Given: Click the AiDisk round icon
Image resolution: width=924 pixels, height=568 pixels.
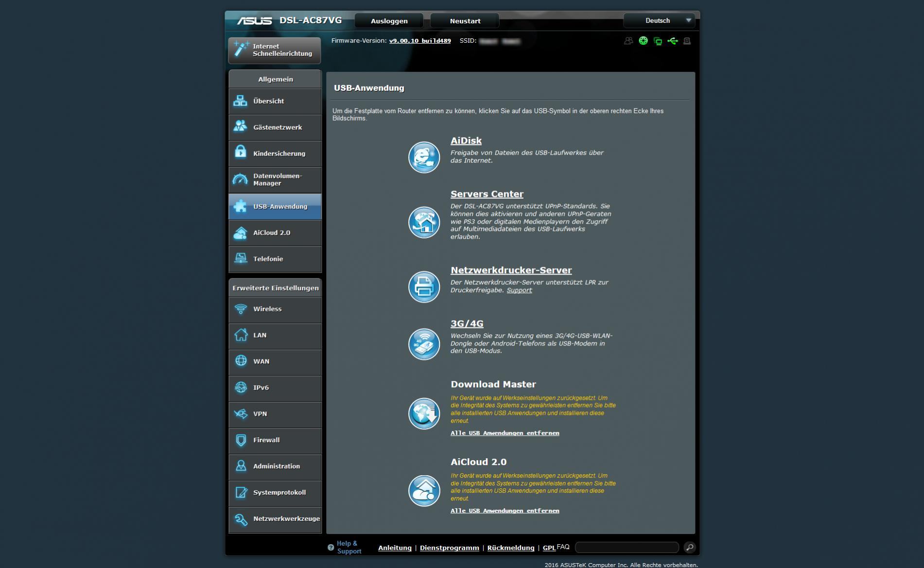Looking at the screenshot, I should (424, 157).
